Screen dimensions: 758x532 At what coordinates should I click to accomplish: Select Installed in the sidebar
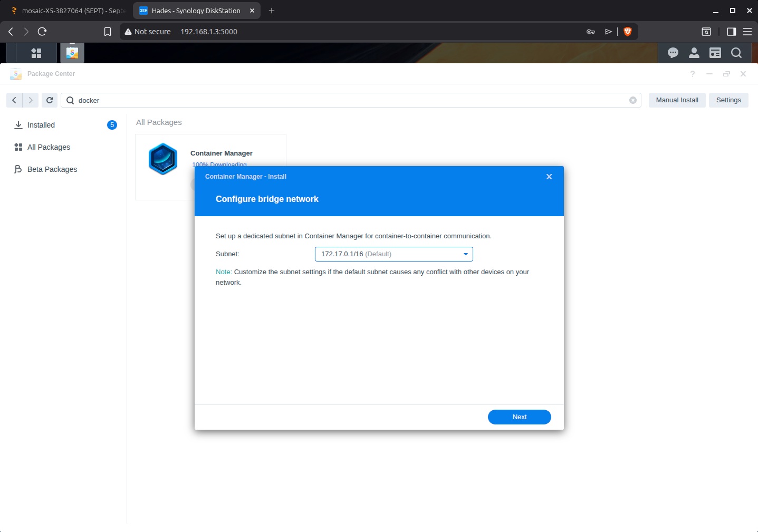click(41, 125)
